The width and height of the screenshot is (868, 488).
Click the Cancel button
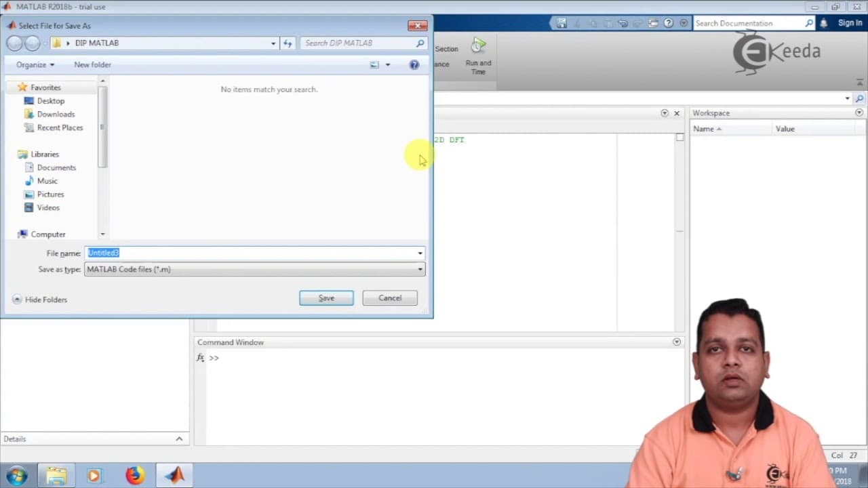(x=390, y=298)
